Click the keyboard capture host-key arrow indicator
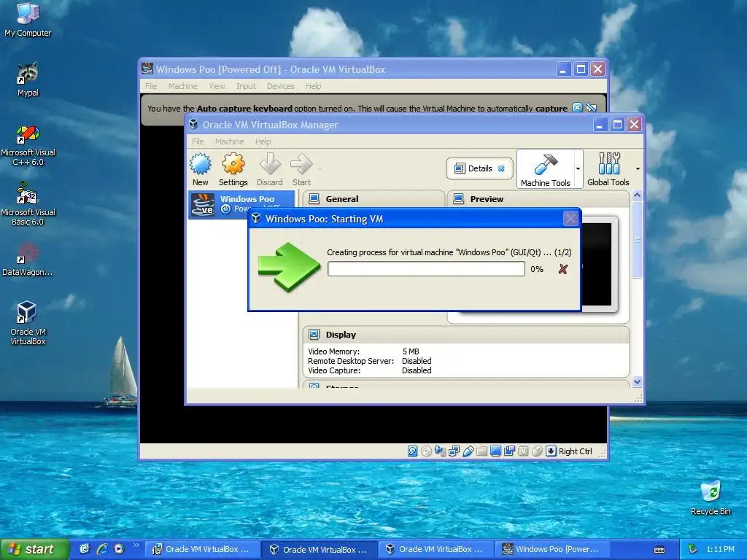Viewport: 747px width, 560px height. click(x=551, y=451)
